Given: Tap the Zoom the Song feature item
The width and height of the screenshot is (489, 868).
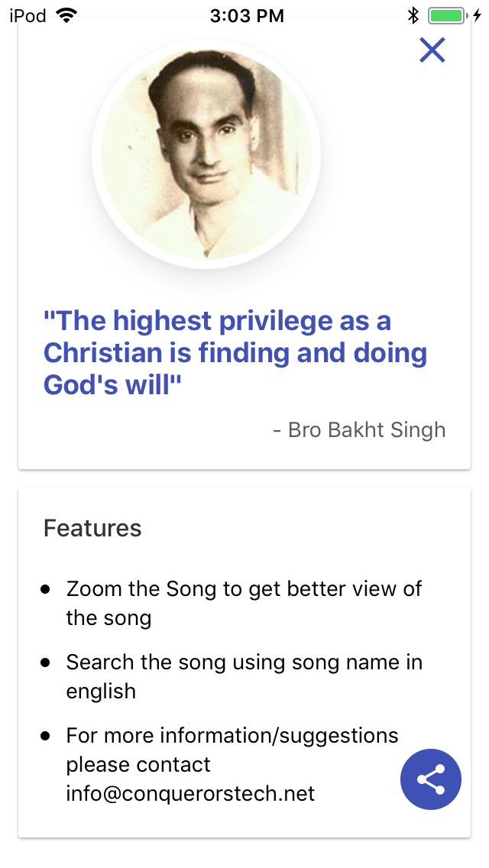Looking at the screenshot, I should (x=243, y=603).
